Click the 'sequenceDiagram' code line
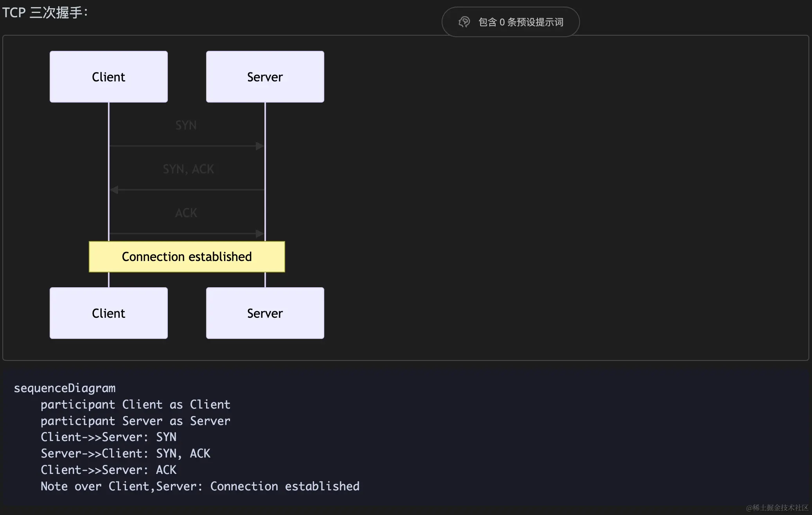The image size is (812, 515). [65, 388]
